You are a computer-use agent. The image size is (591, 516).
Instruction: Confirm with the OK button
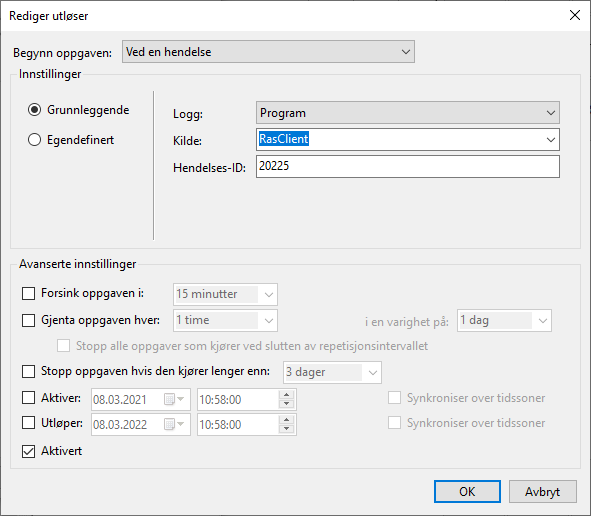click(467, 492)
